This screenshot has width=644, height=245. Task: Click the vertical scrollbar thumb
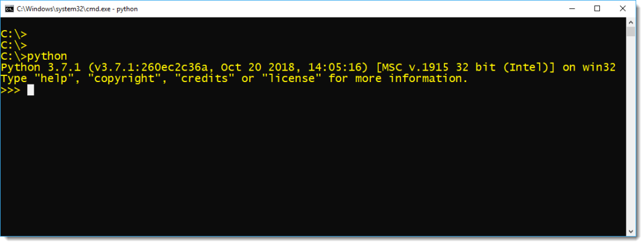click(630, 32)
